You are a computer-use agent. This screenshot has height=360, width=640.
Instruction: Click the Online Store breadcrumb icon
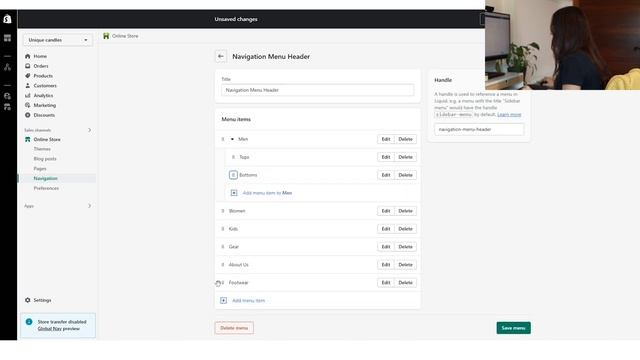tap(106, 36)
